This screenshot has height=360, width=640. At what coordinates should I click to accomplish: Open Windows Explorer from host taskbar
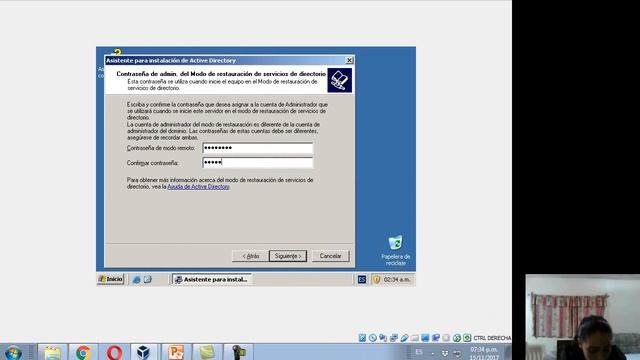(x=52, y=352)
